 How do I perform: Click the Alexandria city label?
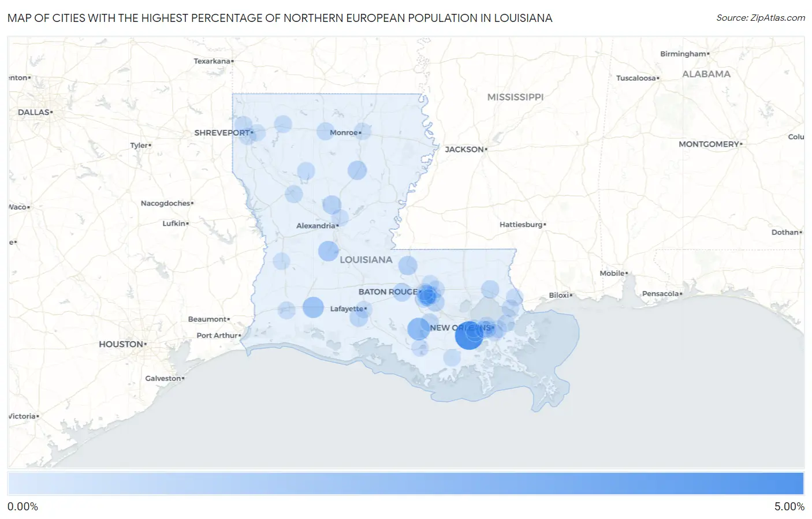tap(315, 226)
